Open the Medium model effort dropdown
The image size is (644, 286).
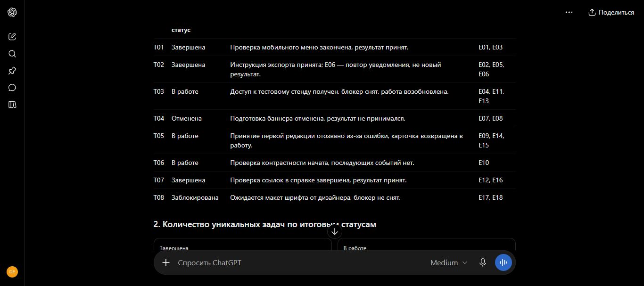pos(448,262)
